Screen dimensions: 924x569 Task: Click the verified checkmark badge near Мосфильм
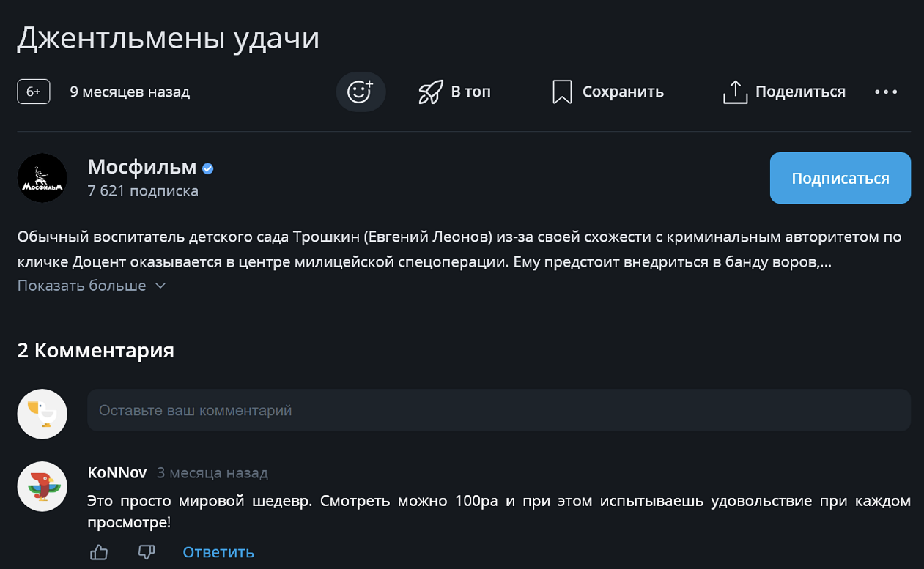coord(208,168)
